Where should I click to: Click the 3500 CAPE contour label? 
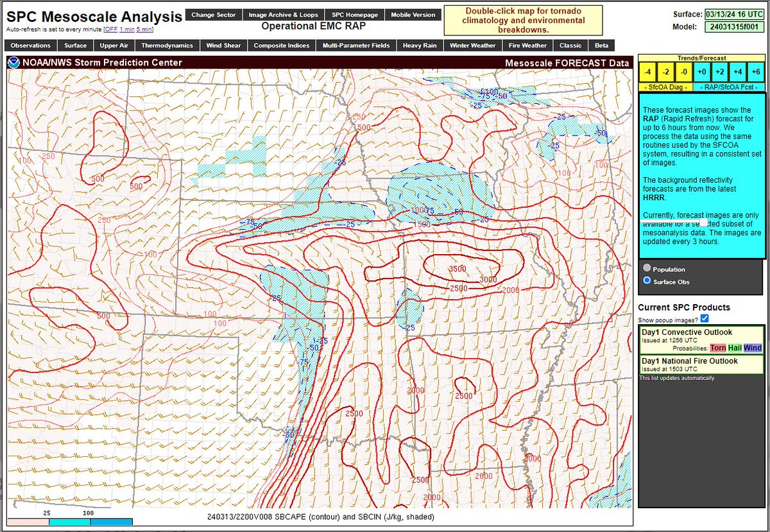point(457,269)
